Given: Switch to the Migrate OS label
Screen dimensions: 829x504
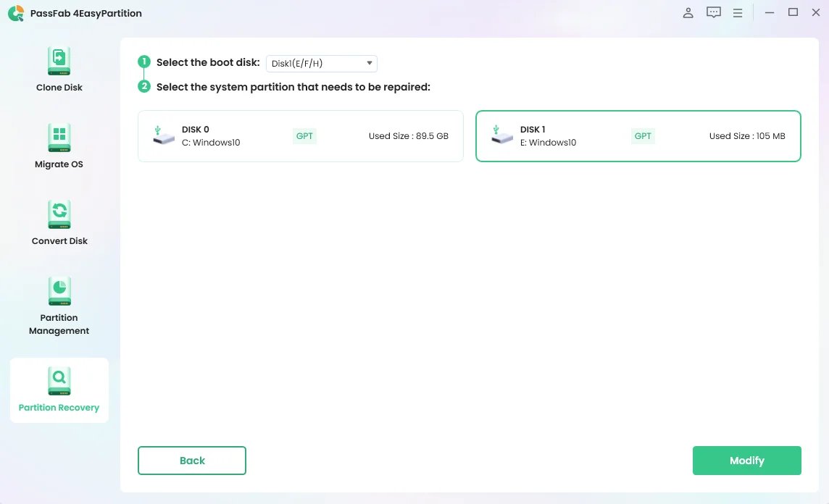Looking at the screenshot, I should click(59, 164).
